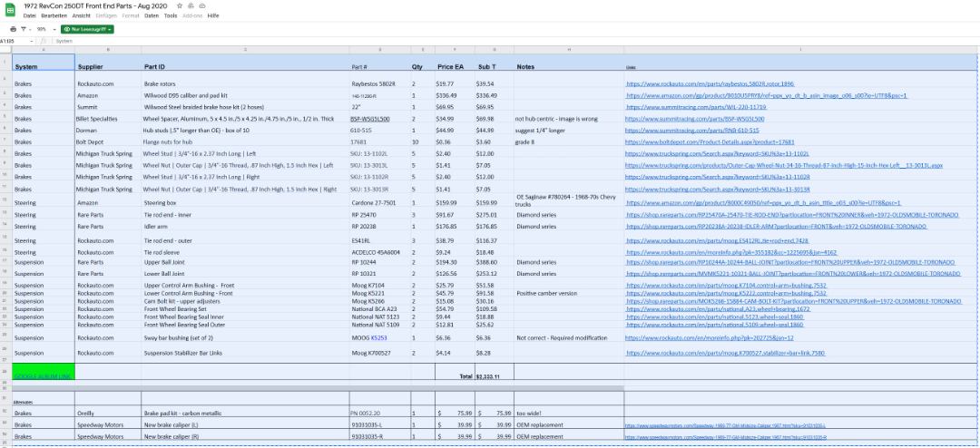Open the GOOGLE ALBUM LINK green cell
The image size is (980, 448).
(44, 371)
